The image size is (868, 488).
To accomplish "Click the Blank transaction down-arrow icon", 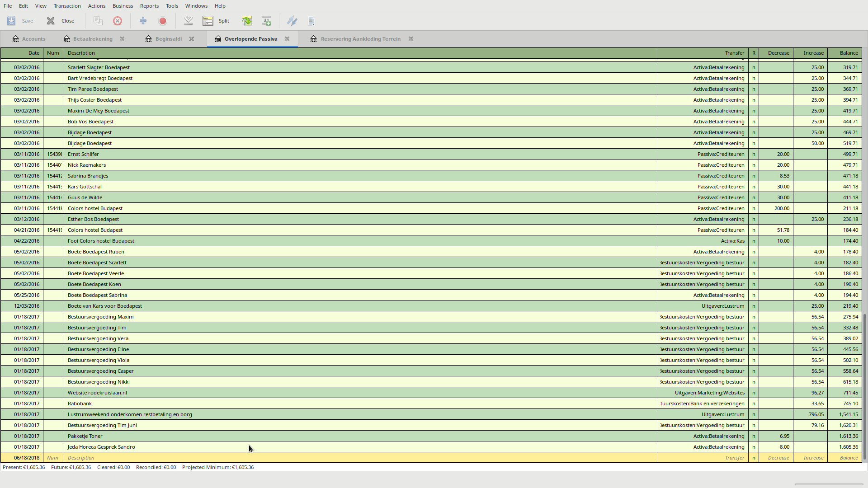I will tap(188, 21).
